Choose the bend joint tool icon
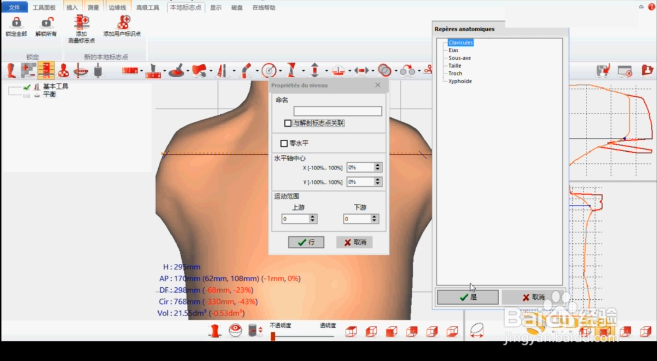This screenshot has width=657, height=361. pos(246,70)
